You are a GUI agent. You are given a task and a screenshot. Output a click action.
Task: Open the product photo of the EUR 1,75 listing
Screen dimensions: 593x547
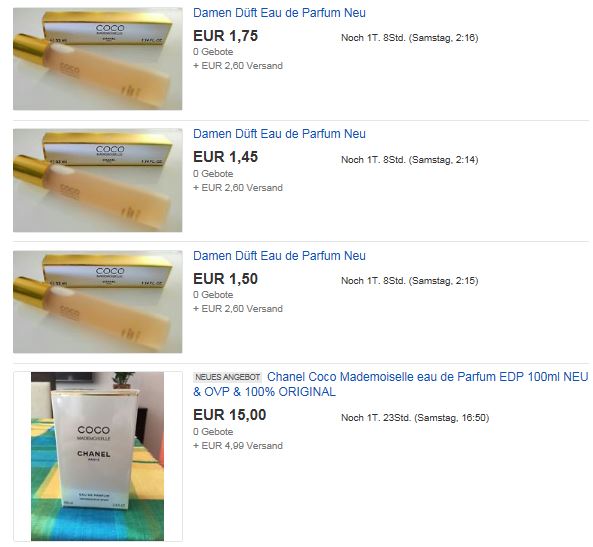98,59
